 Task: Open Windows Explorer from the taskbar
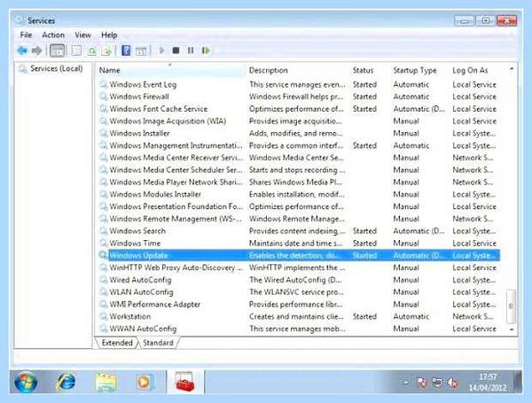coord(106,383)
